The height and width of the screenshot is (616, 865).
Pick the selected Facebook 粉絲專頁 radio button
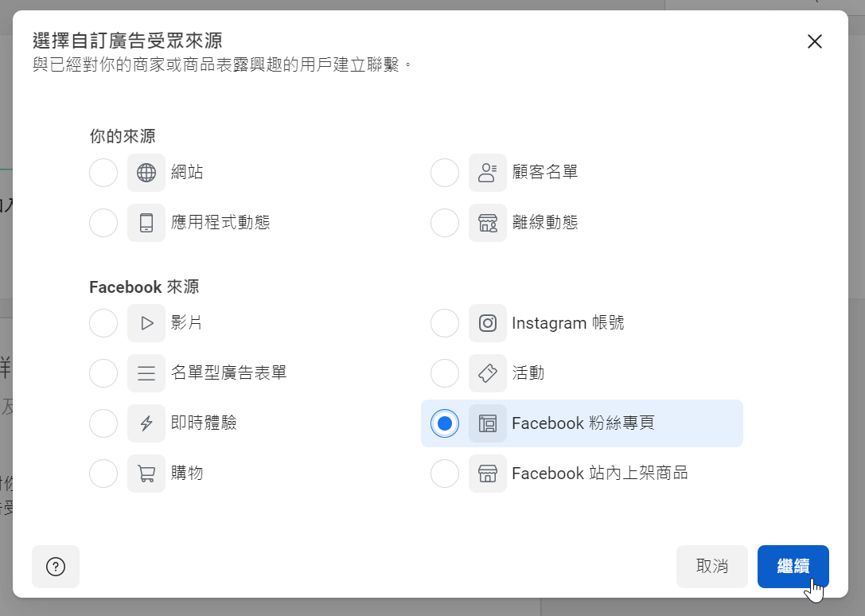pos(445,423)
